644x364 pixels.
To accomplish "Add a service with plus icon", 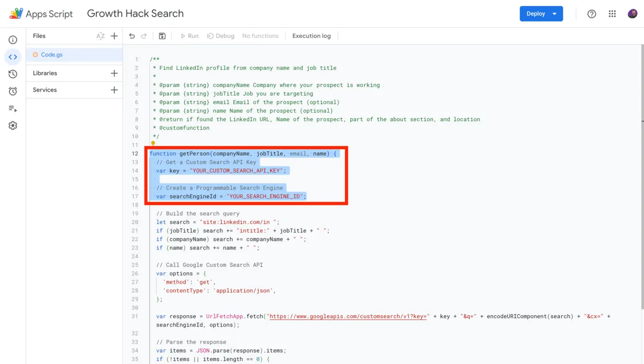I will (114, 90).
